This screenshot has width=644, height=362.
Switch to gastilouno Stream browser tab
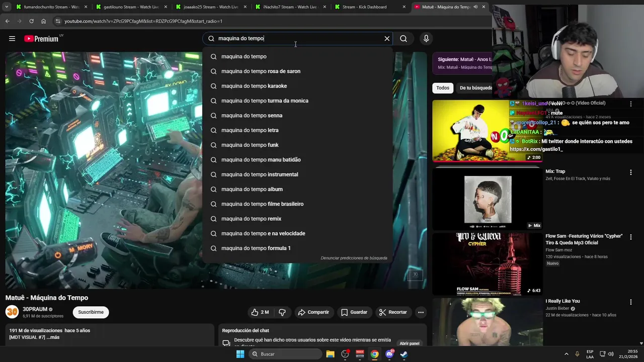point(131,7)
